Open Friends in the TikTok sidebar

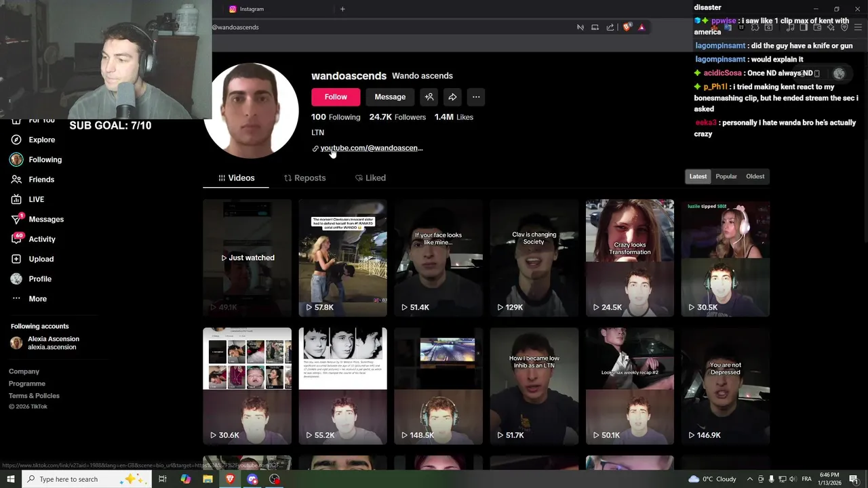coord(32,180)
